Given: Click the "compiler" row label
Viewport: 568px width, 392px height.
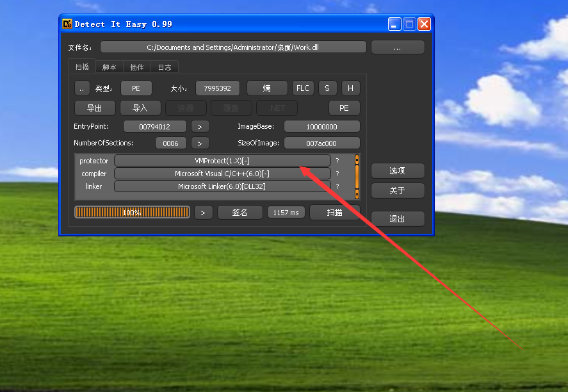Looking at the screenshot, I should [x=94, y=174].
